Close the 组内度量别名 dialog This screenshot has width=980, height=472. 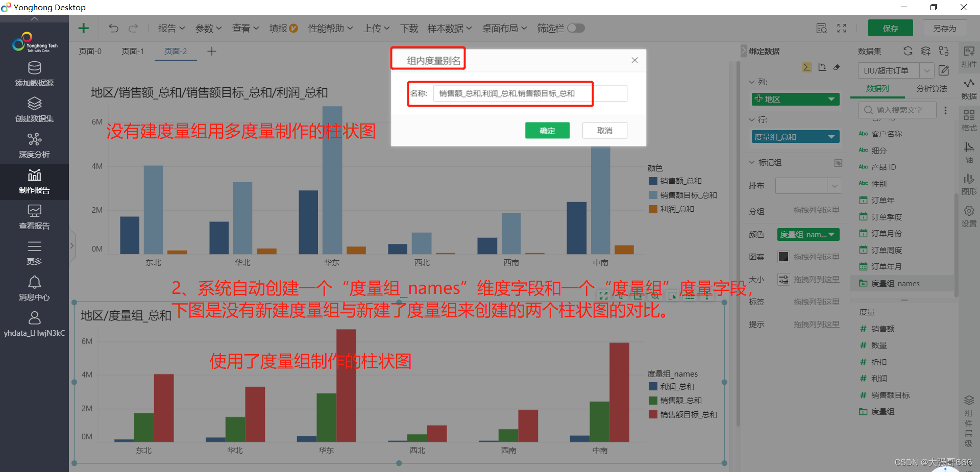click(x=634, y=60)
